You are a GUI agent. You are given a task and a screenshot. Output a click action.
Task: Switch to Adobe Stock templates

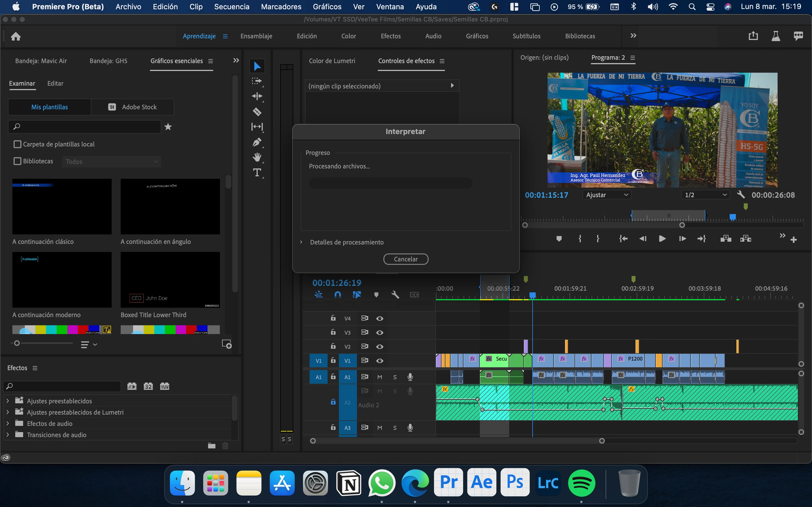click(x=133, y=107)
